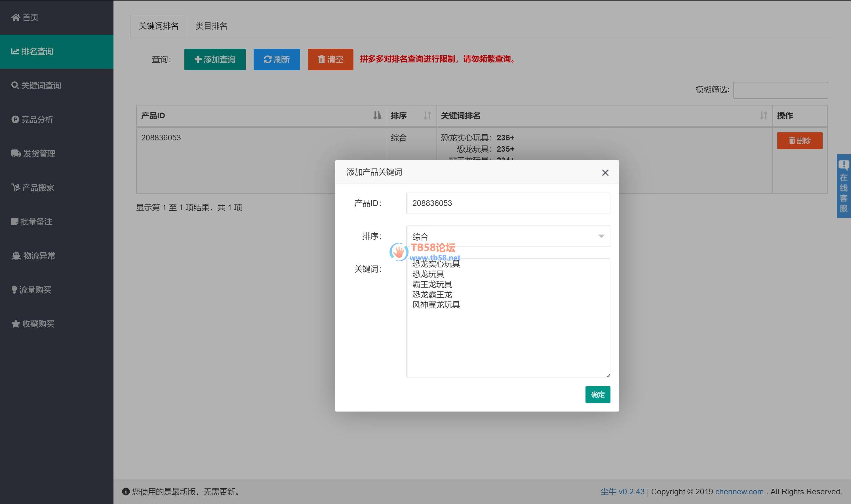Switch to the 类目排名 tab

[x=211, y=26]
